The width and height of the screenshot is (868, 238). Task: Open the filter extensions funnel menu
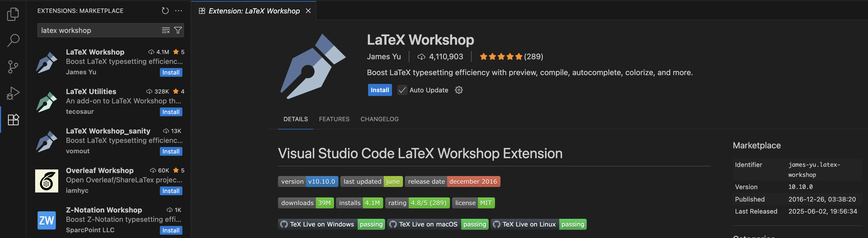click(178, 30)
